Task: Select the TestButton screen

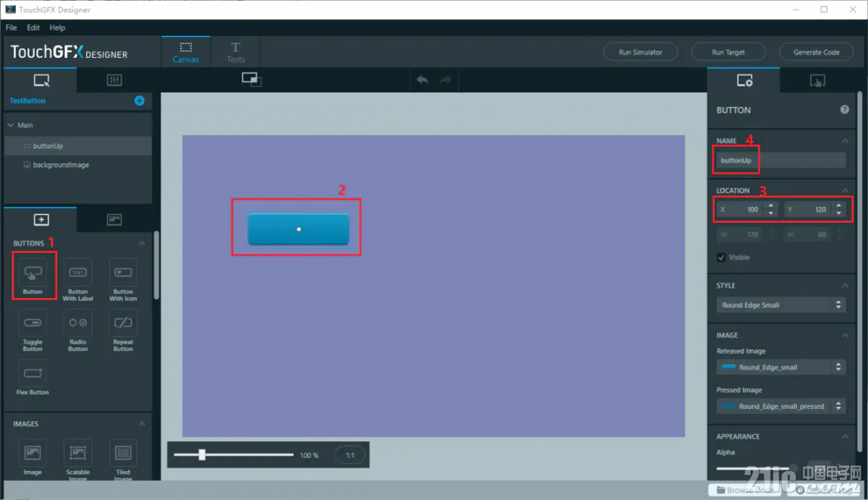Action: 27,101
